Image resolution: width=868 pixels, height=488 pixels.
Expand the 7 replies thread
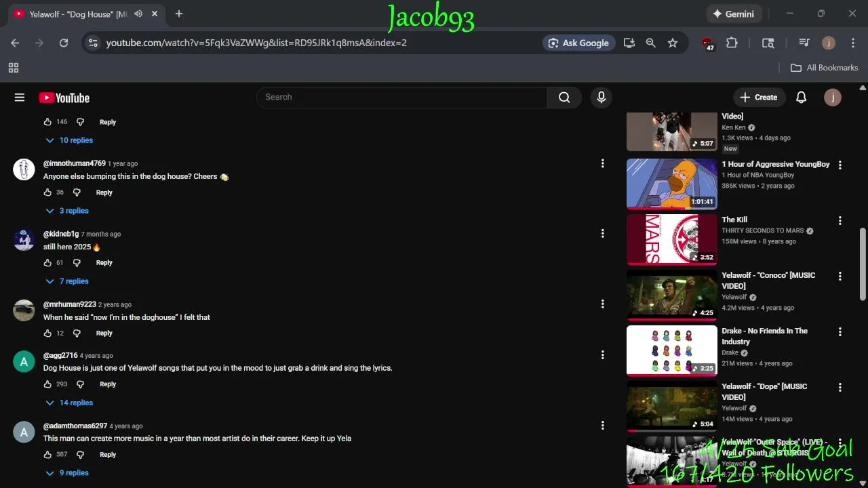[67, 281]
